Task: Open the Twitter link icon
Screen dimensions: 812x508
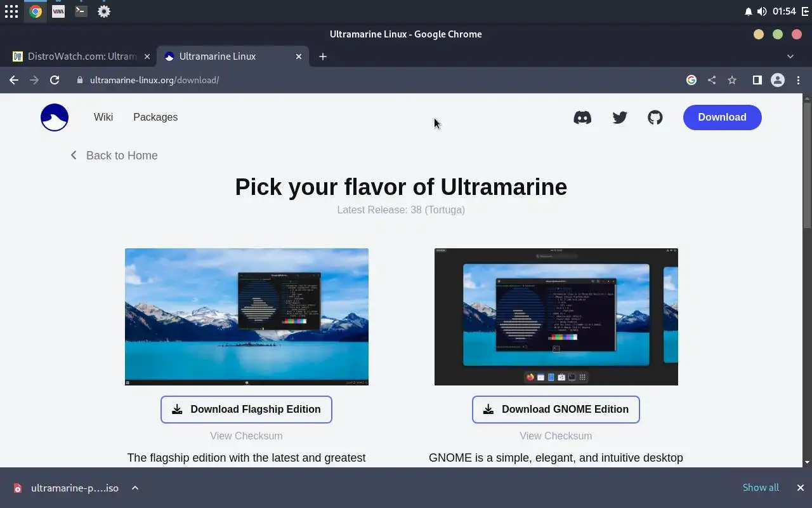Action: (x=620, y=117)
